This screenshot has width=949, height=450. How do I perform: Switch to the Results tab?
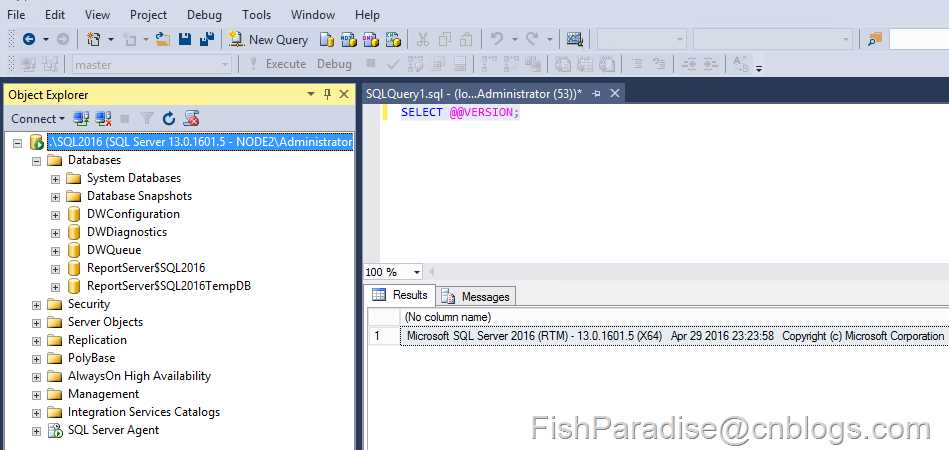coord(401,295)
